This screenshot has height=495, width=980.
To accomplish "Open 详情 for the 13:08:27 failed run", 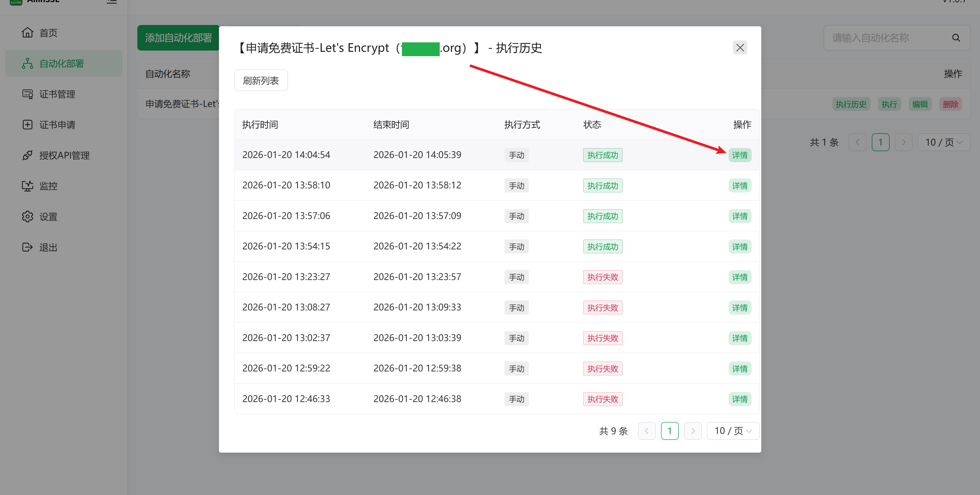I will coord(740,307).
